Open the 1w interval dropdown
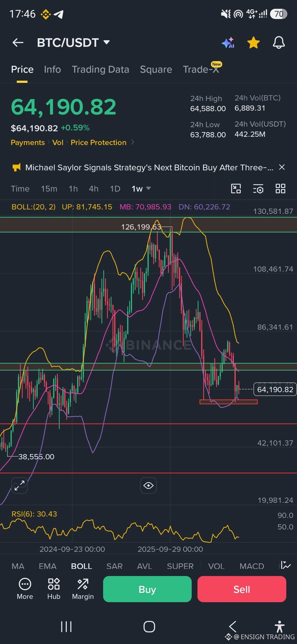297x644 pixels. click(x=141, y=189)
